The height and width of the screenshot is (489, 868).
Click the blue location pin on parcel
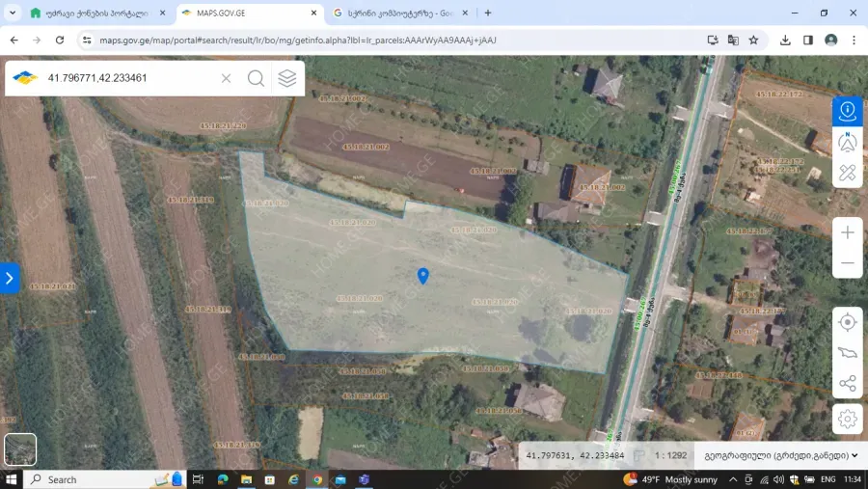(x=422, y=276)
